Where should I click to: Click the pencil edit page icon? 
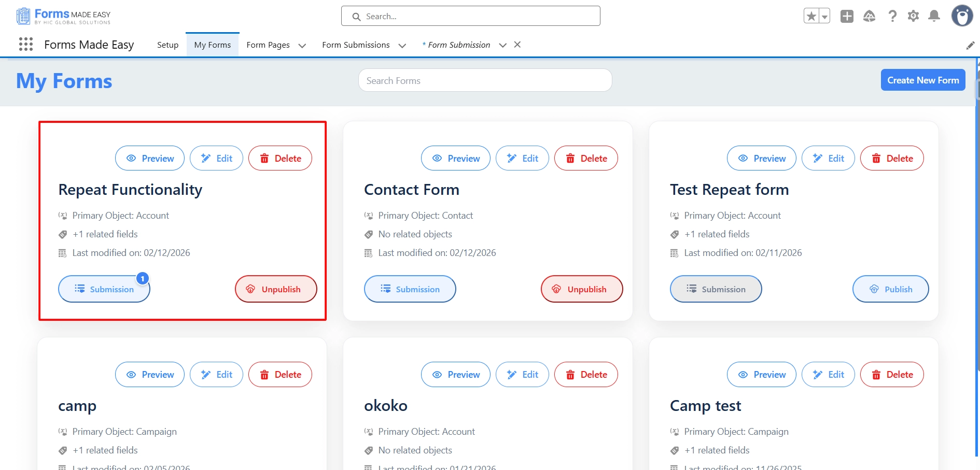pos(970,46)
